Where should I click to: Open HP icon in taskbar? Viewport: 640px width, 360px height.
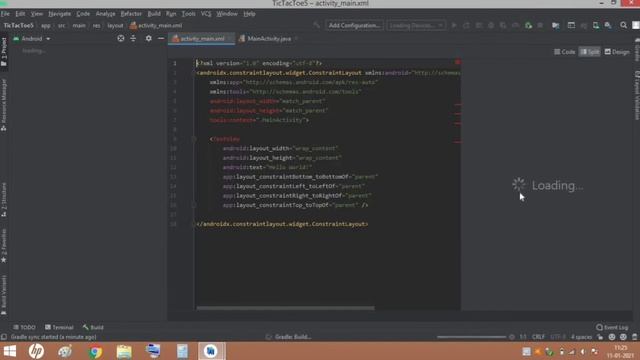(36, 351)
